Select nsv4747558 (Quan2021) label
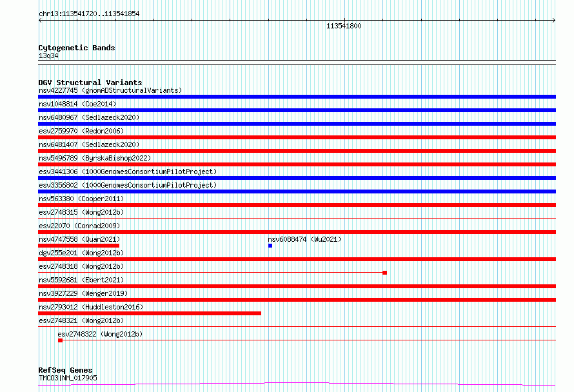 (x=79, y=239)
